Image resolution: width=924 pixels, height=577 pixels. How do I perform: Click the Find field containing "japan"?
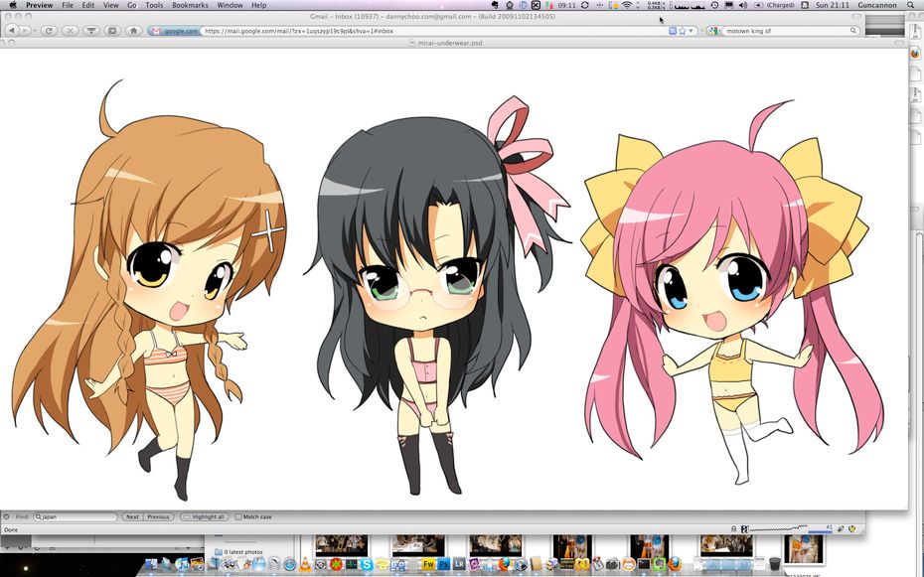pos(77,517)
